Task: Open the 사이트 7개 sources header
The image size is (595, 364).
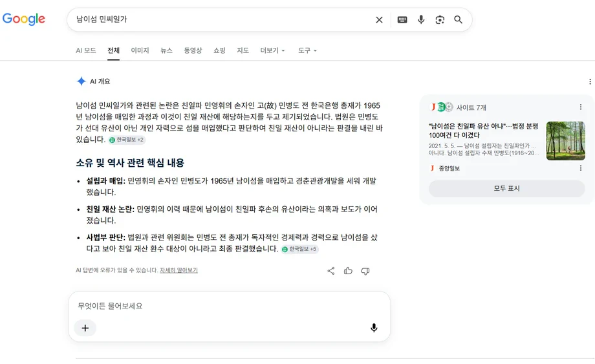Action: (471, 108)
